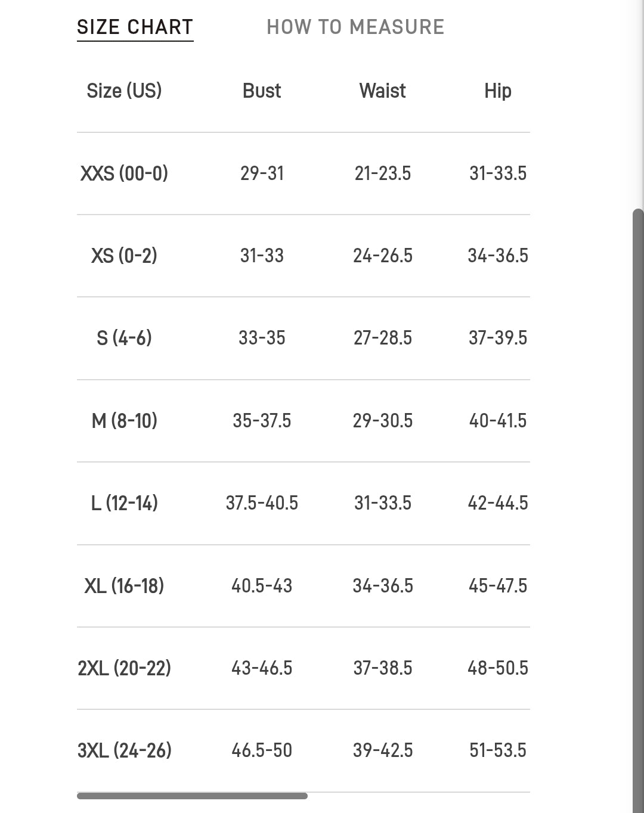
Task: Select the S (4-6) size row label
Action: [x=124, y=338]
